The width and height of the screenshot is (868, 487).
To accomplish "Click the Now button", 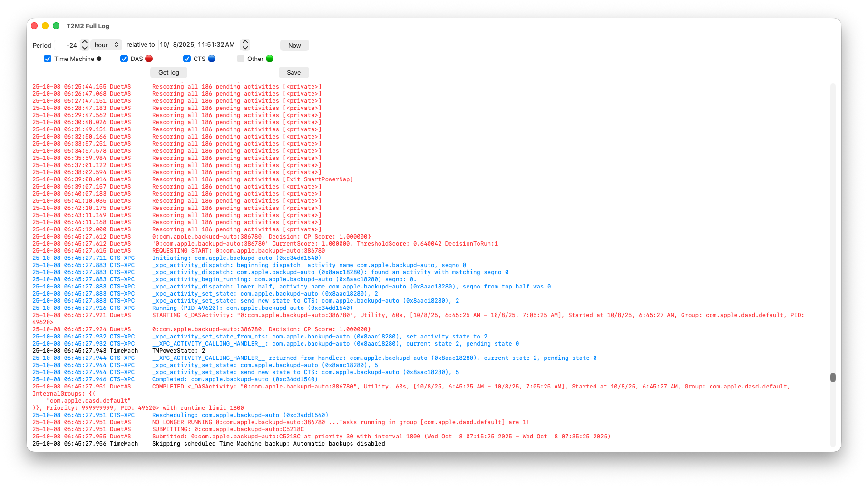I will pos(294,45).
